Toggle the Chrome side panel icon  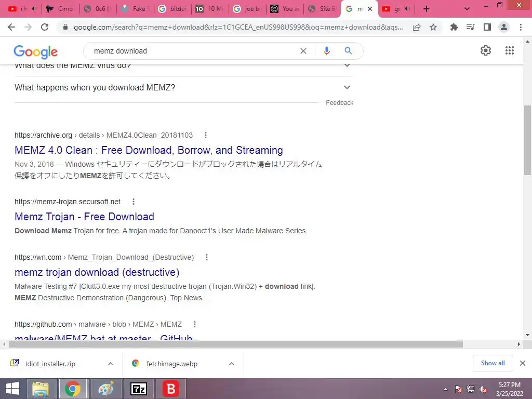pyautogui.click(x=487, y=27)
